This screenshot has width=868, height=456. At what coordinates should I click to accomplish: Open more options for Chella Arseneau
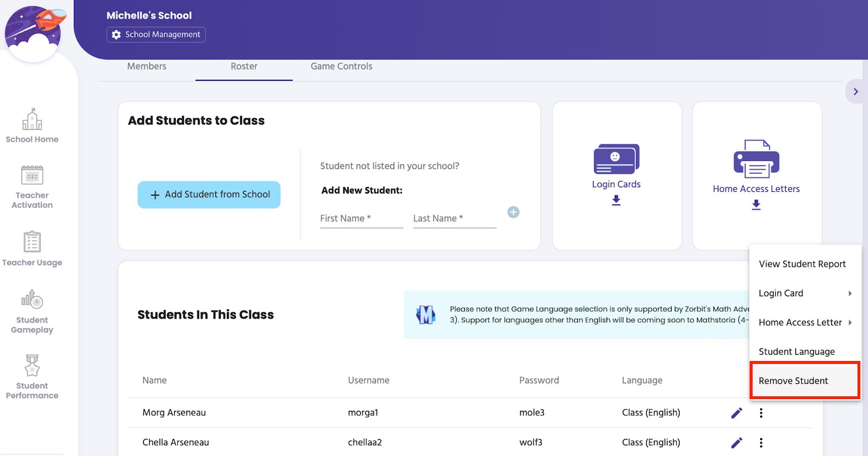(x=761, y=443)
